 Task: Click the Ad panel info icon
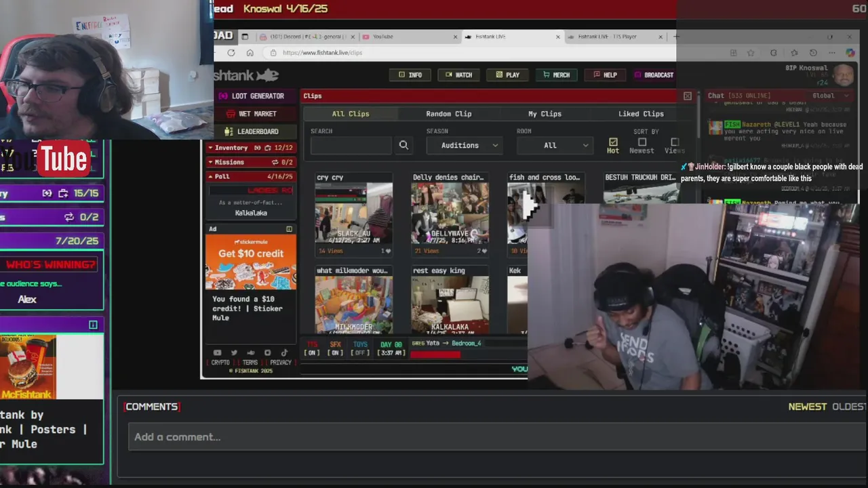289,229
